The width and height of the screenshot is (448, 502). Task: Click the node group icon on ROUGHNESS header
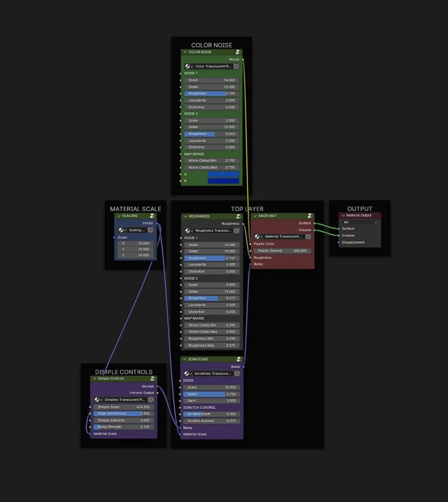click(x=239, y=216)
